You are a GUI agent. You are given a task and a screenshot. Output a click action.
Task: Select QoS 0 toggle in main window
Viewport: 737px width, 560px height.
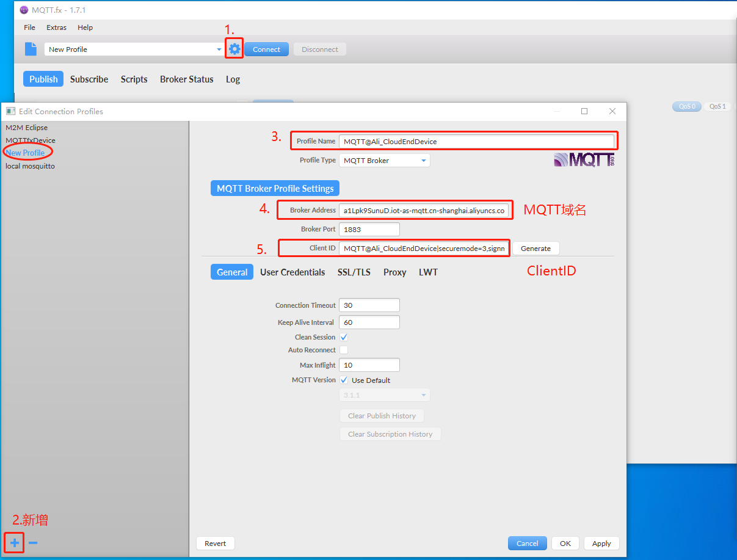[686, 106]
